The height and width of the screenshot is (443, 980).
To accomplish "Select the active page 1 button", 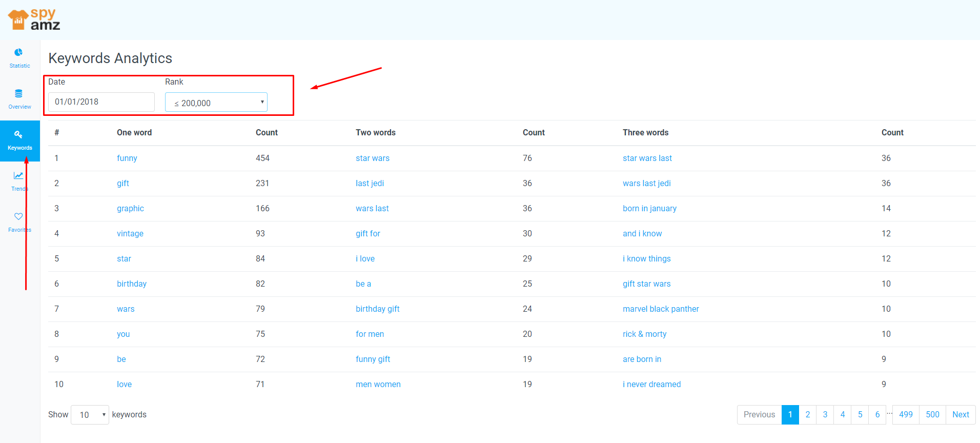I will [790, 414].
